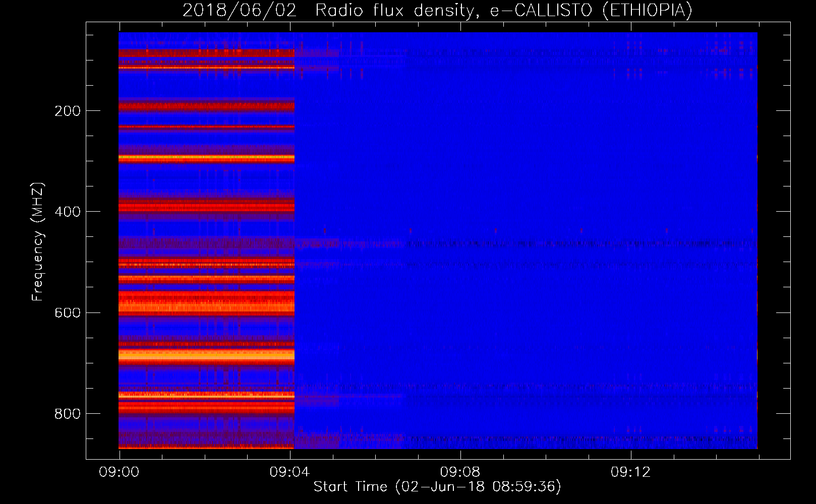Click the Start Time axis caption

tap(437, 487)
